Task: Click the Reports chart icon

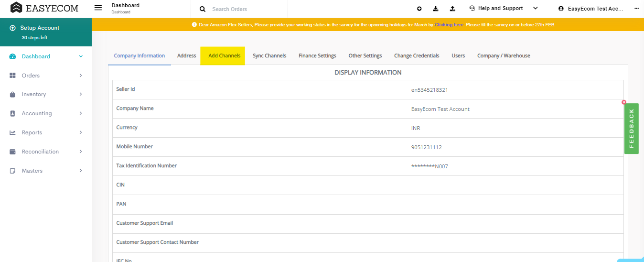Action: [x=12, y=132]
